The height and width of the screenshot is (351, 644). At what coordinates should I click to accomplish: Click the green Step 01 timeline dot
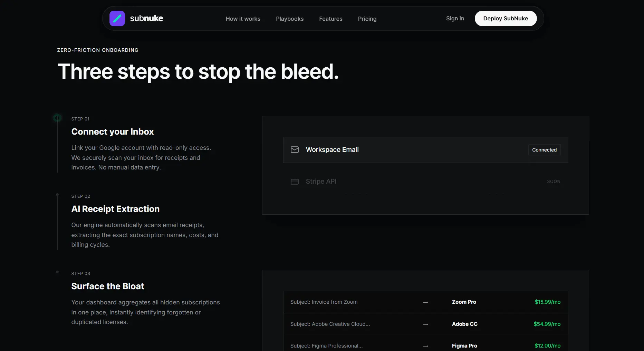(57, 118)
